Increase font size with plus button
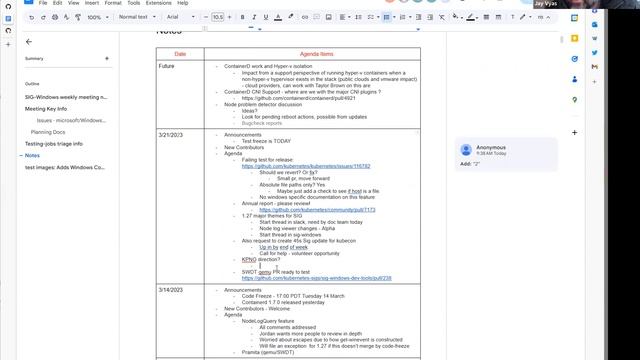The image size is (640, 360). pyautogui.click(x=229, y=17)
